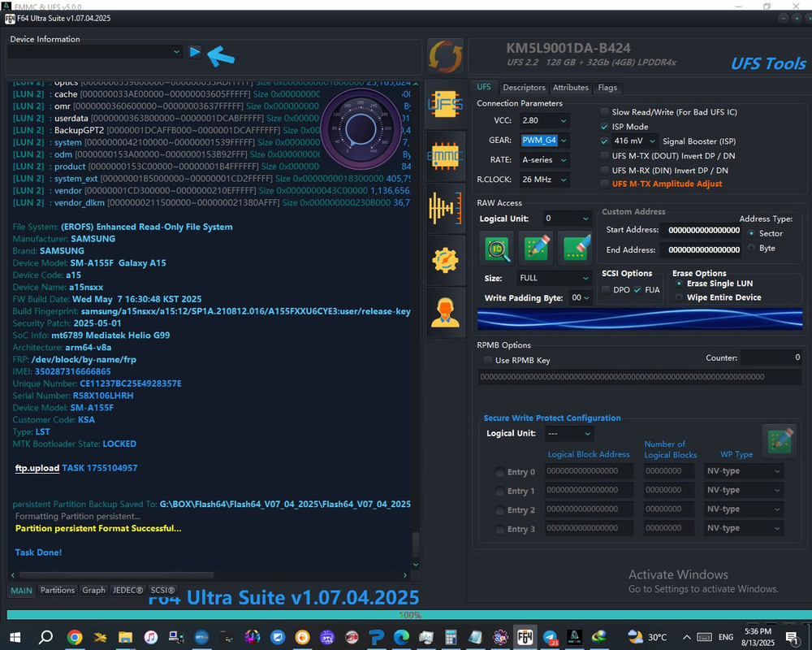Image resolution: width=812 pixels, height=650 pixels.
Task: Switch to the JEDEC tab
Action: 127,590
